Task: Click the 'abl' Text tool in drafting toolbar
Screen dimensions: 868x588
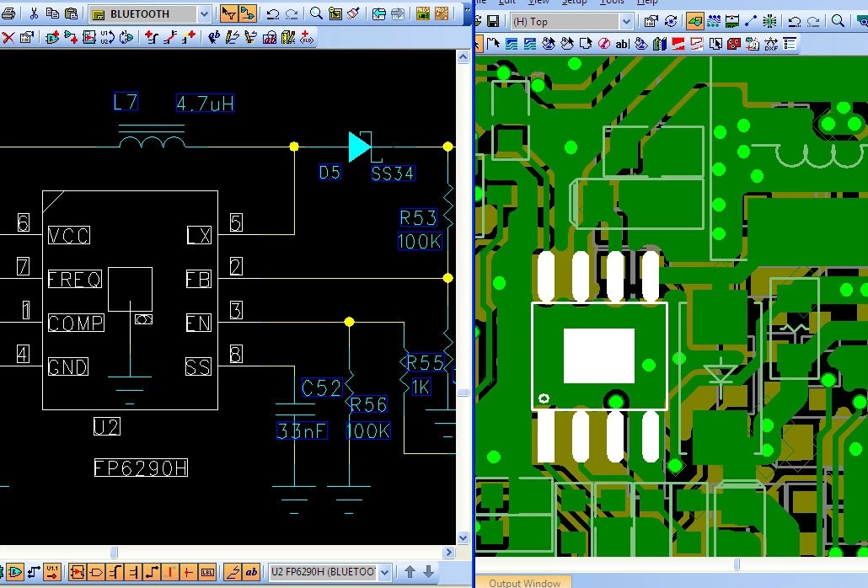Action: point(622,44)
